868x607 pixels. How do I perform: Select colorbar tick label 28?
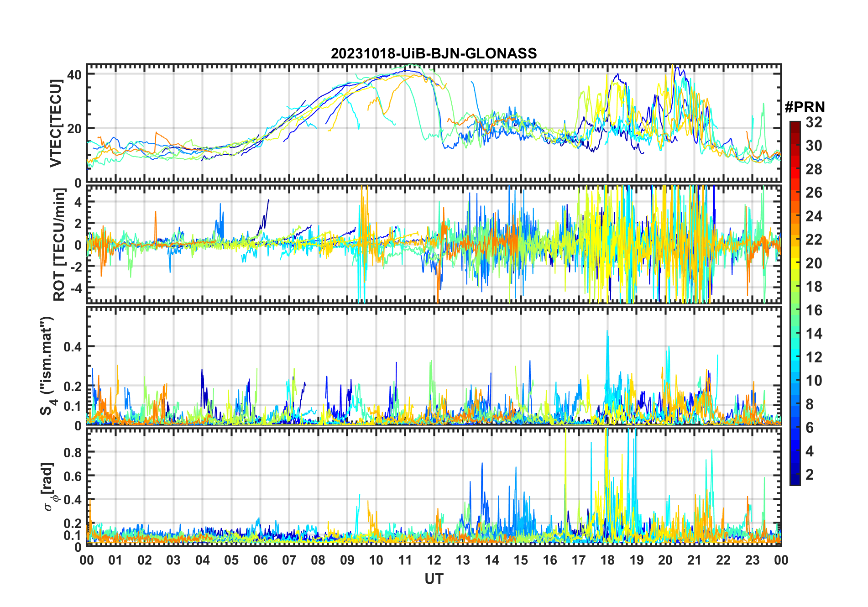814,169
